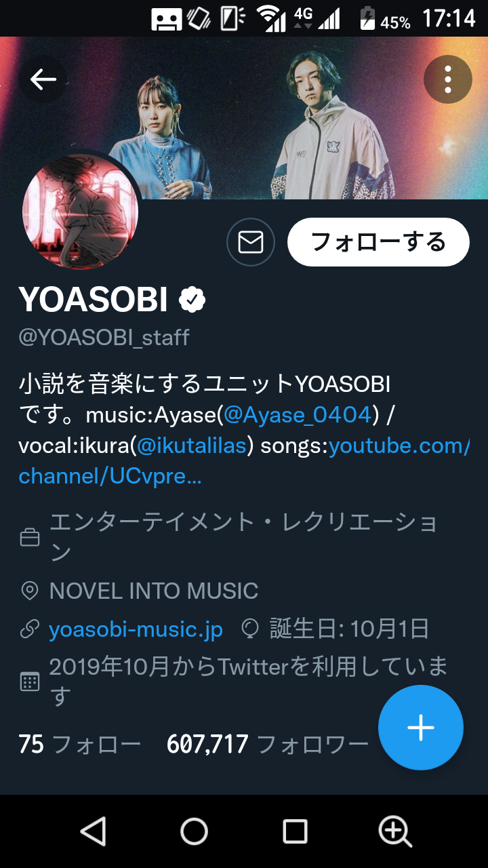Tap the フォローする follow button

pos(378,242)
